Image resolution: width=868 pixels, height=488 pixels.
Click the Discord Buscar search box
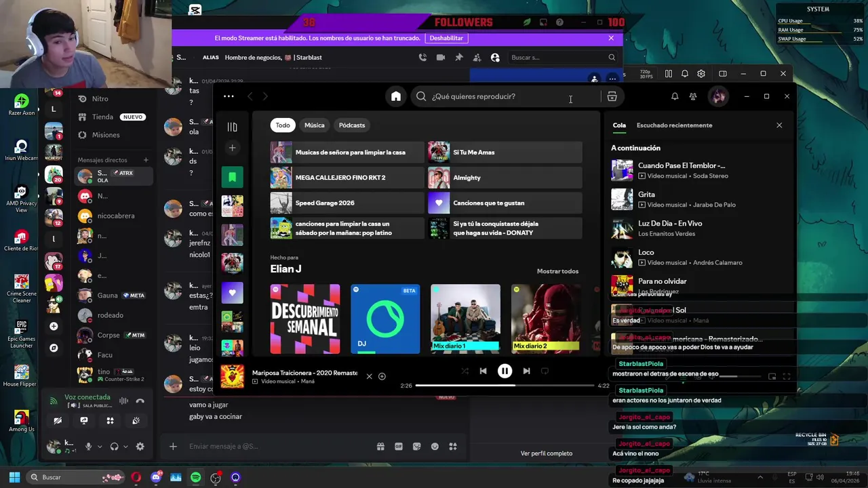tap(563, 58)
